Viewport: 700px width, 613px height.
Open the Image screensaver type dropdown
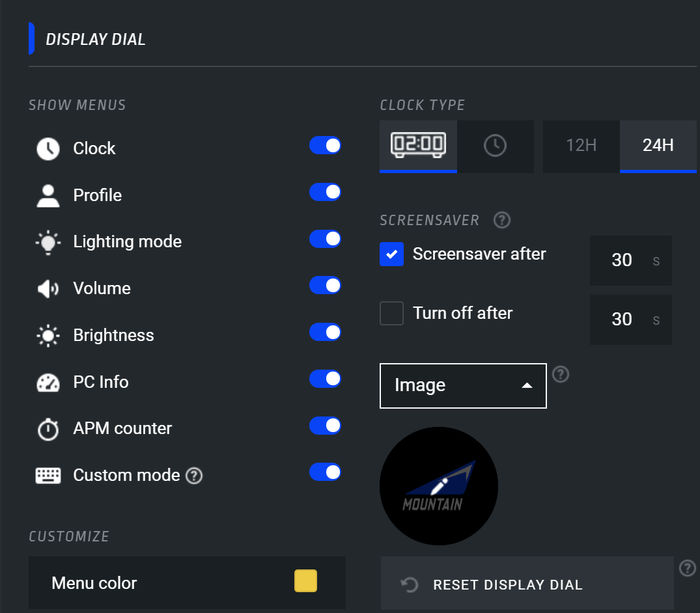click(x=463, y=385)
